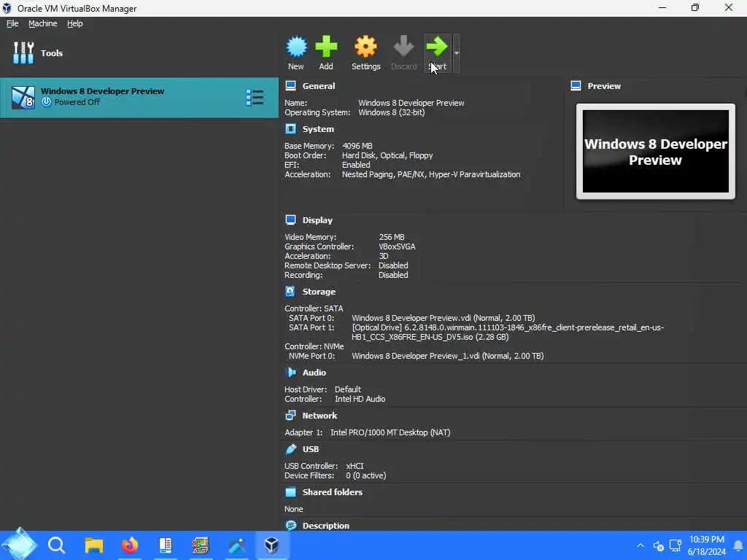The height and width of the screenshot is (560, 747).
Task: Click the Base Memory value 4096 MB
Action: [357, 146]
